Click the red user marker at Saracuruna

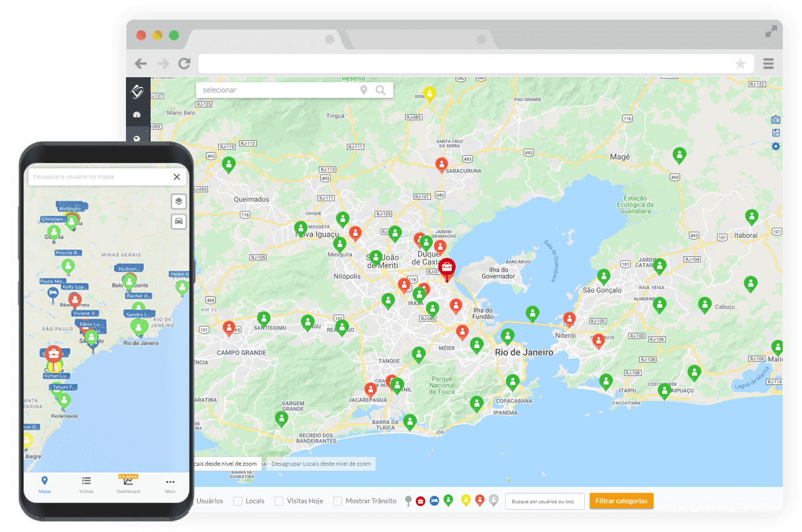click(x=441, y=165)
